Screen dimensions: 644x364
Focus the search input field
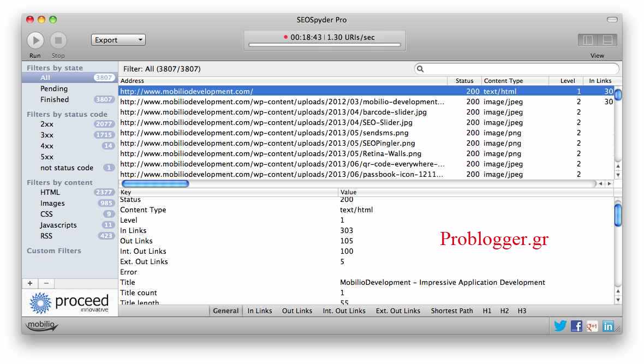(x=517, y=69)
